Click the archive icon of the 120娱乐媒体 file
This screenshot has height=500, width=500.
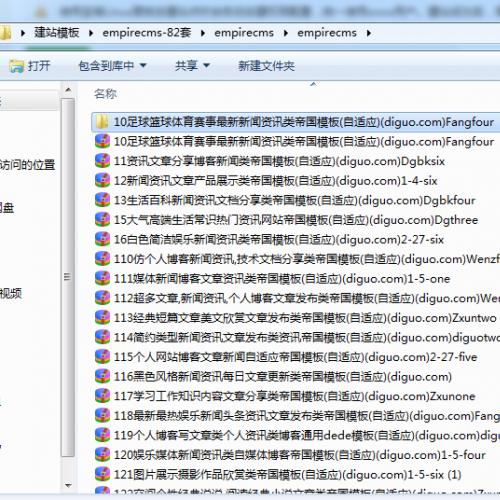102,455
